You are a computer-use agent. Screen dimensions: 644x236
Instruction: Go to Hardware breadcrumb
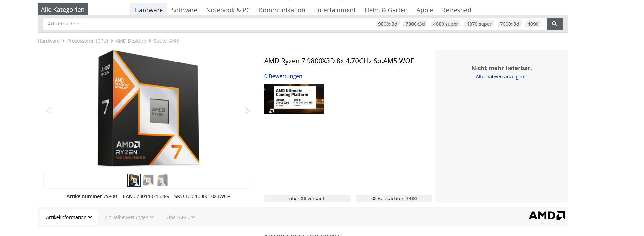point(49,41)
